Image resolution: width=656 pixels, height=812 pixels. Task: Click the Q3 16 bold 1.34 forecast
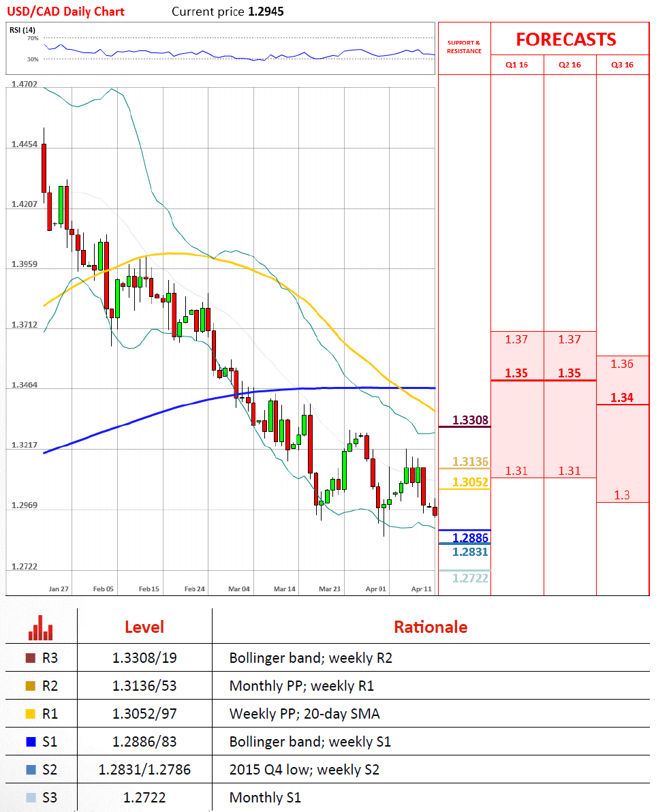pos(622,398)
